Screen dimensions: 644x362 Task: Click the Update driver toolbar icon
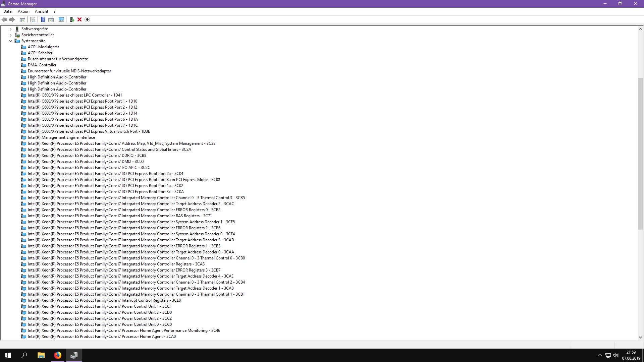click(72, 19)
